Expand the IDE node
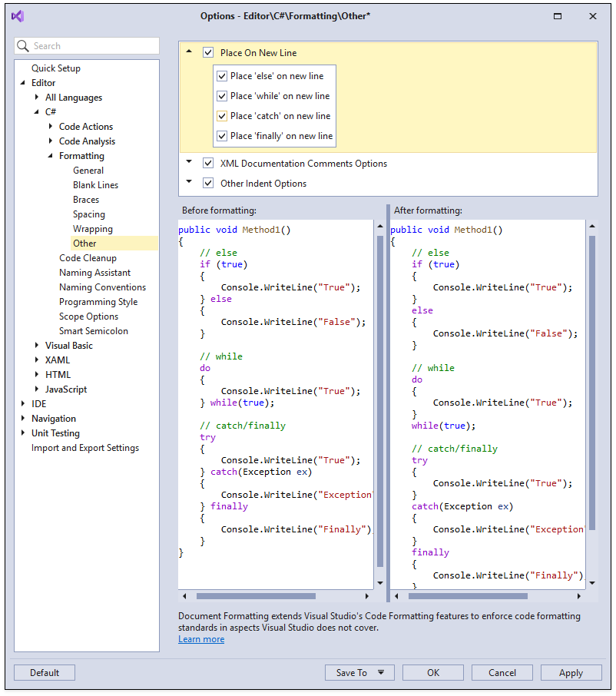This screenshot has height=696, width=616. pos(23,403)
